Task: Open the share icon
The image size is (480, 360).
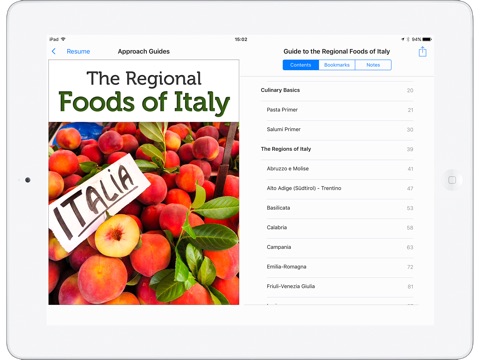Action: click(x=422, y=51)
